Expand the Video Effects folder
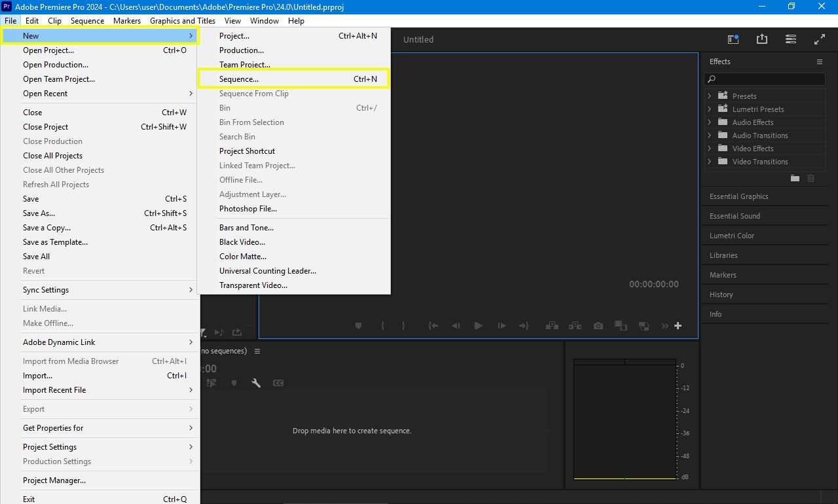Image resolution: width=838 pixels, height=504 pixels. [709, 148]
